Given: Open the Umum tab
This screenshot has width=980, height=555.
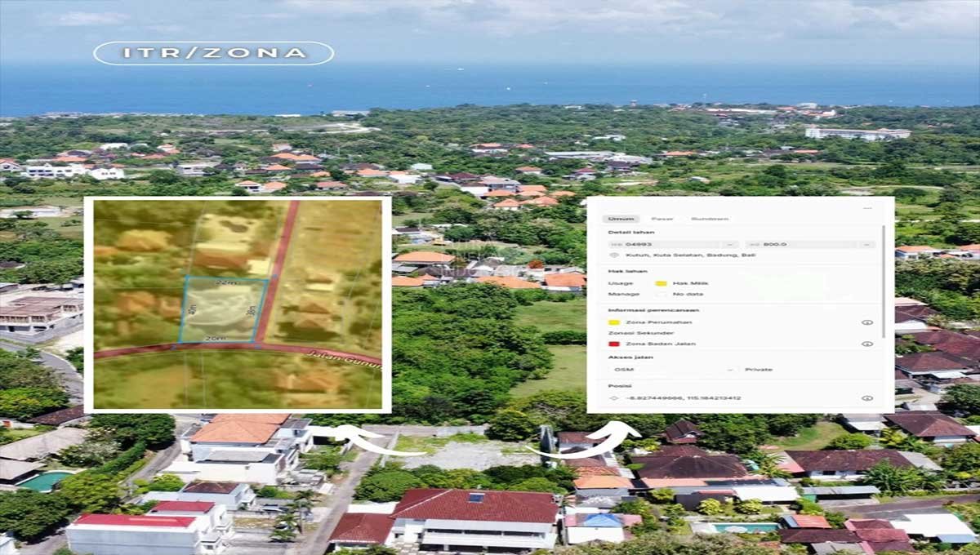Looking at the screenshot, I should point(621,219).
